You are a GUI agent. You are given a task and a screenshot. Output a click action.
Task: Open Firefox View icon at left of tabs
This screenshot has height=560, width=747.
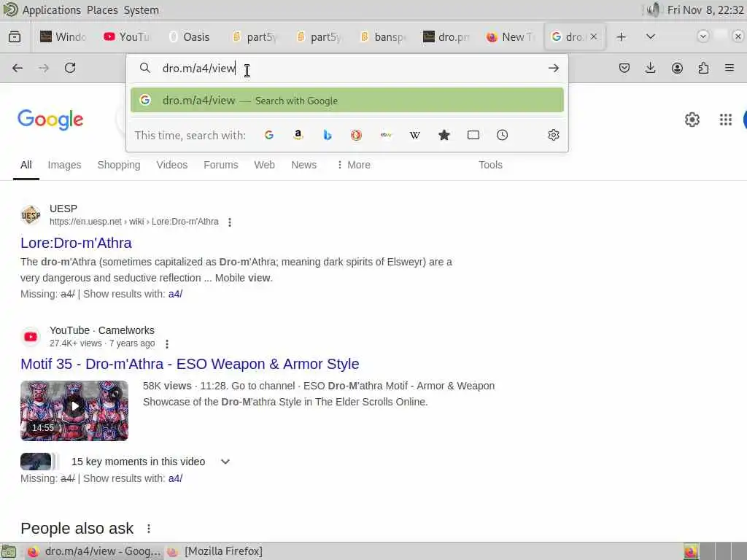pyautogui.click(x=15, y=36)
